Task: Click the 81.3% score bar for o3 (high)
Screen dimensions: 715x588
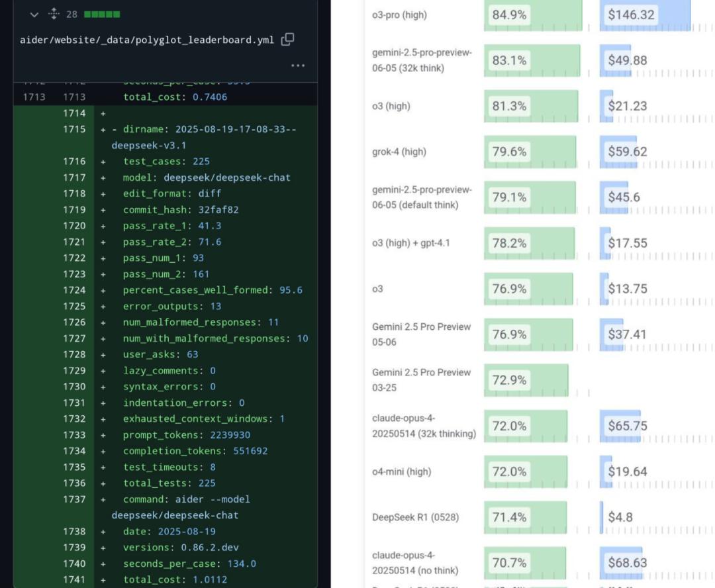Action: pyautogui.click(x=530, y=106)
